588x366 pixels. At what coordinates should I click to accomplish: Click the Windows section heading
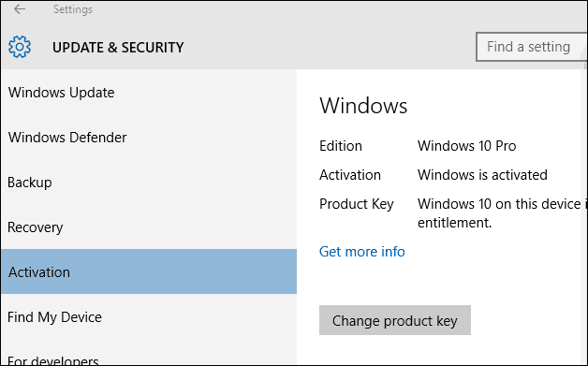click(363, 106)
